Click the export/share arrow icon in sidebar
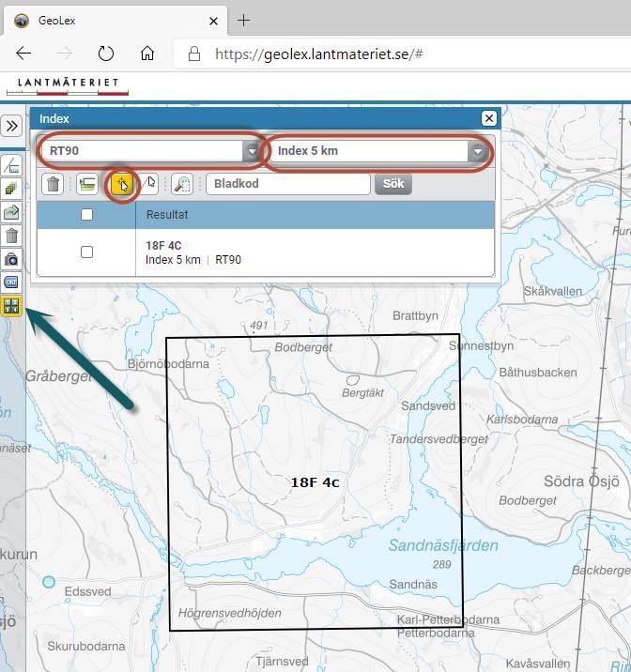The height and width of the screenshot is (672, 631). tap(11, 212)
